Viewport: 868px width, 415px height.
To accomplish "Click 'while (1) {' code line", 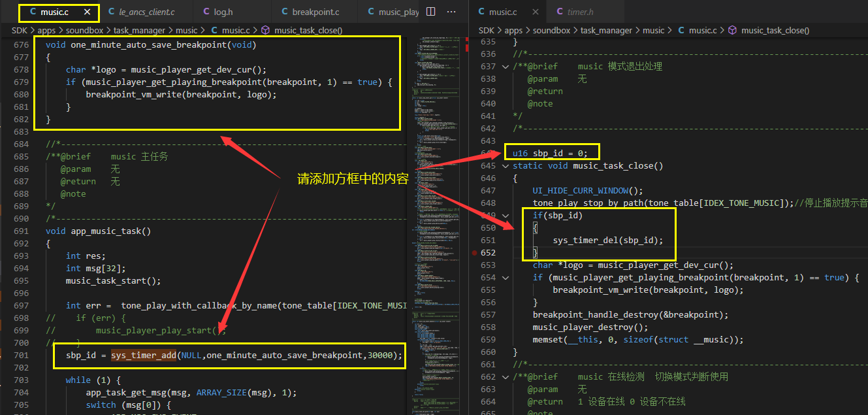I will [x=93, y=380].
